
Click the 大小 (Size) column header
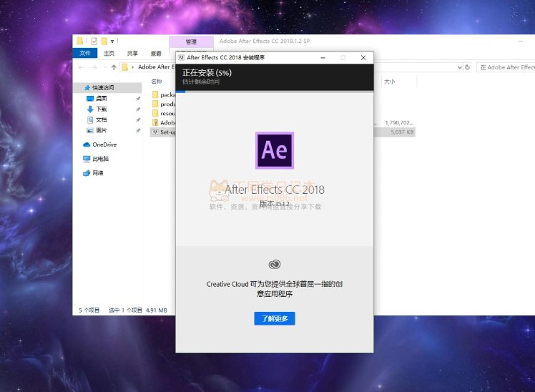390,82
